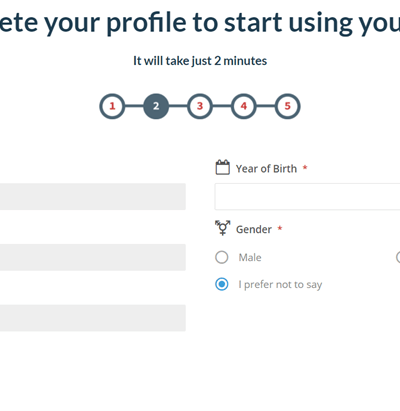Click the red asterisk next to Gender
400x411 pixels.
point(280,228)
